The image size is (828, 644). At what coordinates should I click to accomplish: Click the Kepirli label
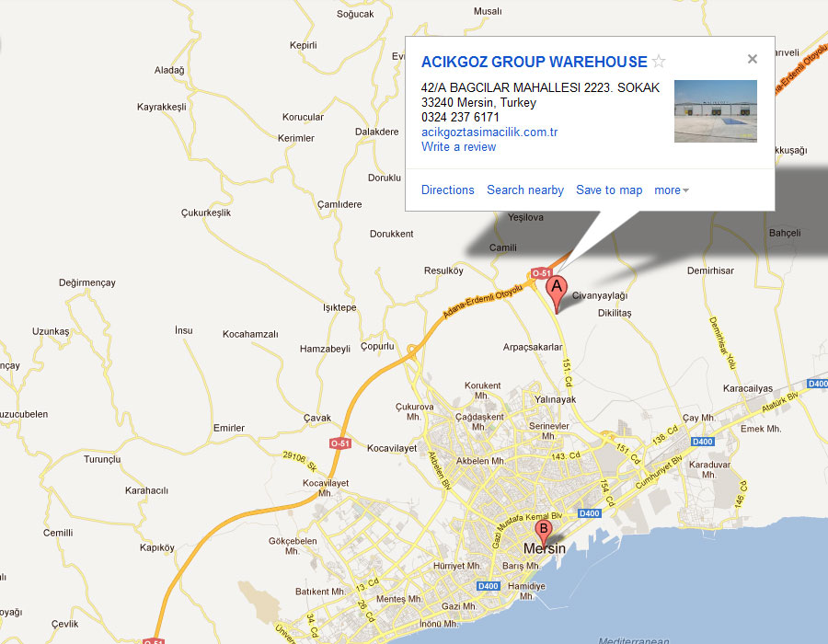(x=303, y=45)
